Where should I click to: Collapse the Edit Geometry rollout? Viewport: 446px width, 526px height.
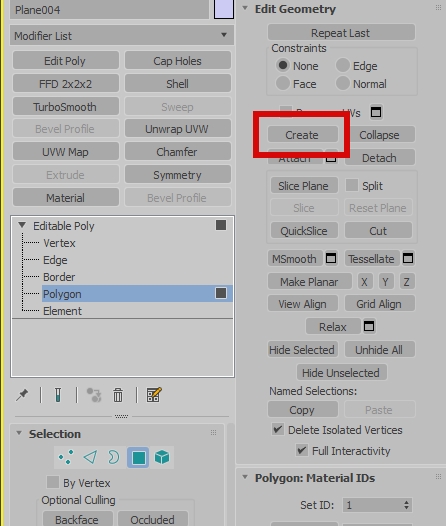[x=245, y=8]
